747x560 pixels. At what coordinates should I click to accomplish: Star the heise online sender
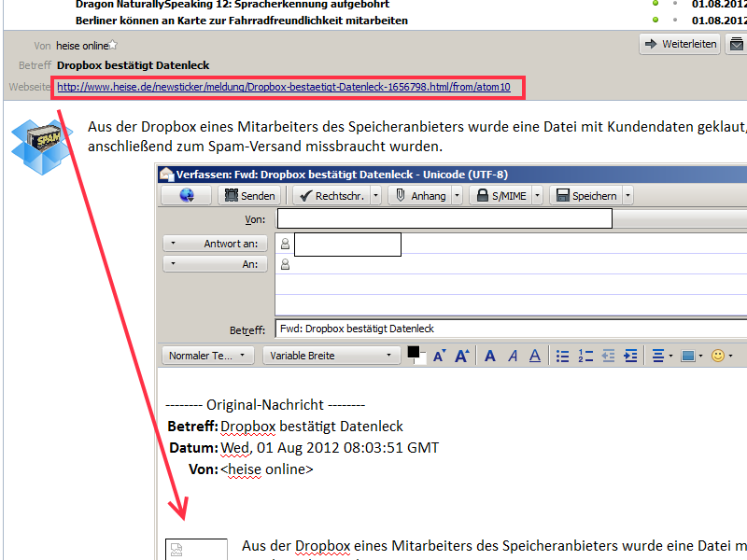pyautogui.click(x=114, y=44)
